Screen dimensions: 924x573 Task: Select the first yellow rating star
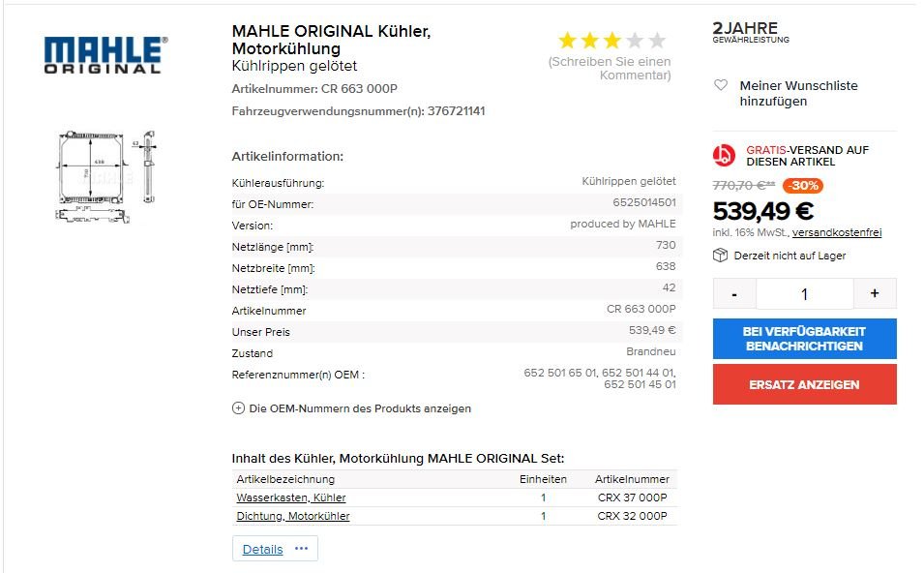[x=568, y=41]
